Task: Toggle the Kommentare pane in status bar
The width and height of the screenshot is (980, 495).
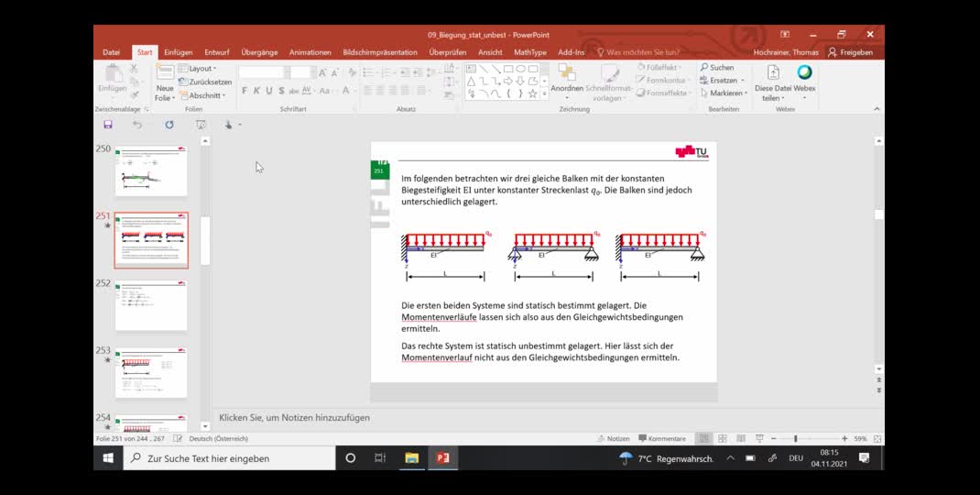Action: (x=662, y=439)
